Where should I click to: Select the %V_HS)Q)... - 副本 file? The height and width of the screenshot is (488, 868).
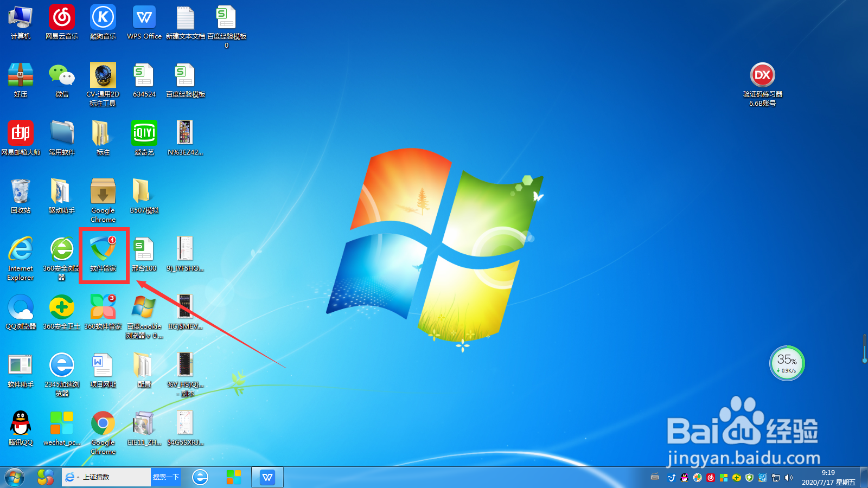(185, 375)
